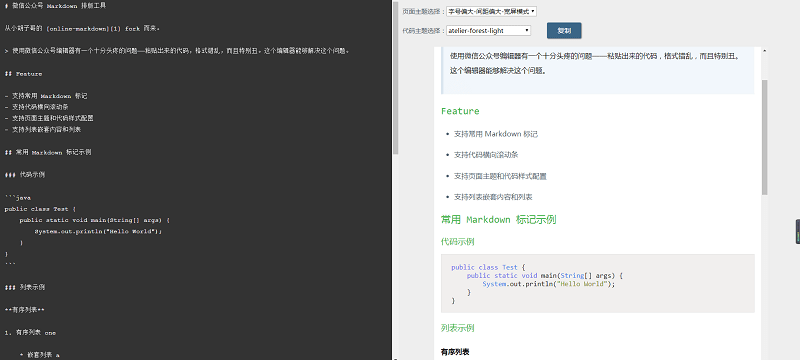Open the atelier-forest-light code theme dropdown
Image resolution: width=800 pixels, height=360 pixels.
pos(488,31)
